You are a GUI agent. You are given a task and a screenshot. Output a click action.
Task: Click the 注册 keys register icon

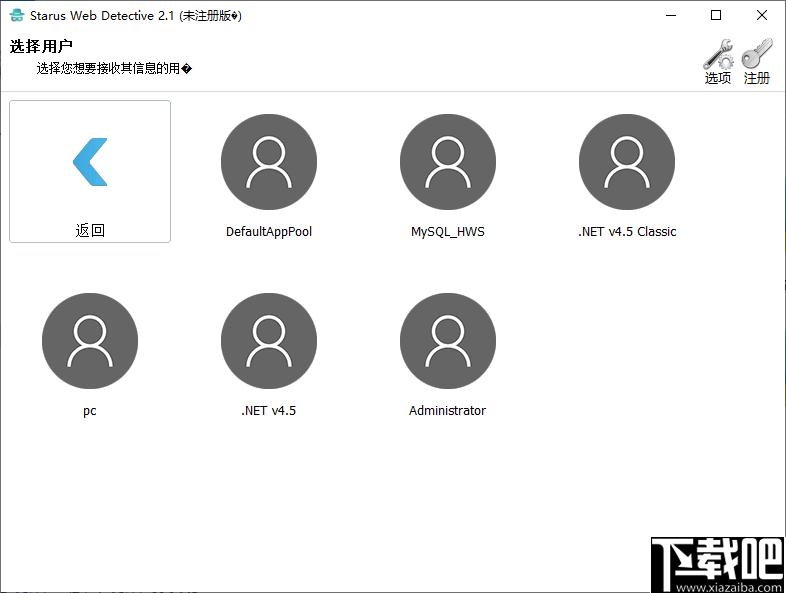(757, 54)
